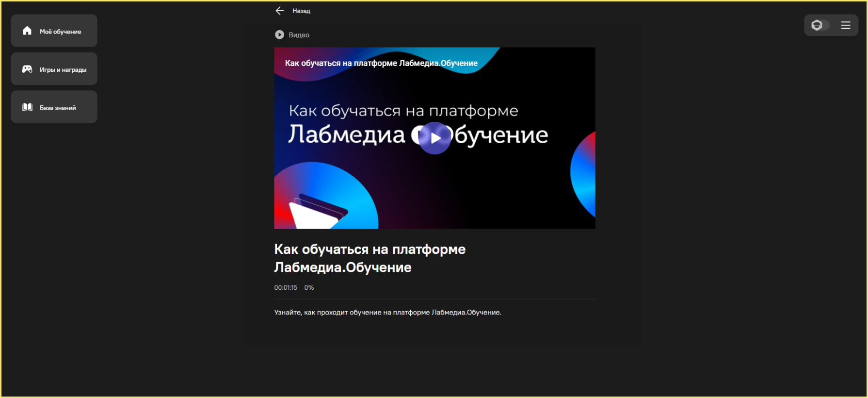
Task: Click the open book icon for База знаний
Action: pyautogui.click(x=27, y=107)
